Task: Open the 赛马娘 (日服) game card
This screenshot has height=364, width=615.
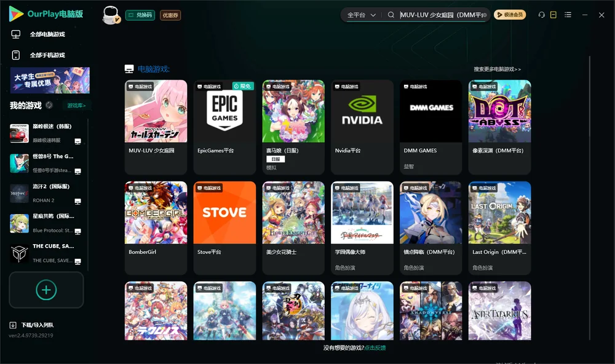Action: [x=293, y=127]
